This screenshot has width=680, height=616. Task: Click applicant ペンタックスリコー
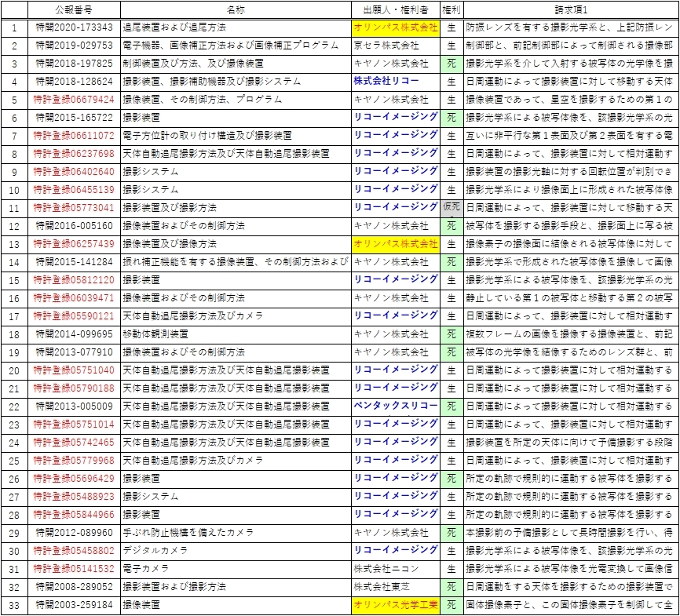pos(396,406)
